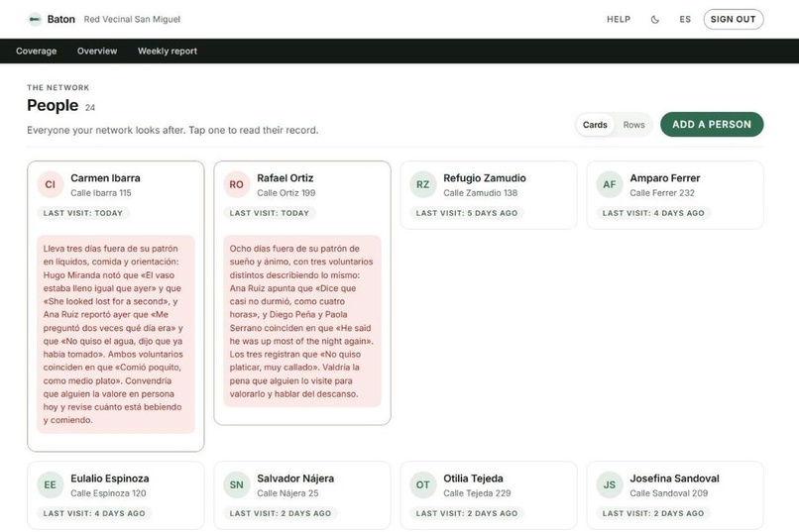Open the Help link
This screenshot has height=532, width=799.
(x=619, y=20)
